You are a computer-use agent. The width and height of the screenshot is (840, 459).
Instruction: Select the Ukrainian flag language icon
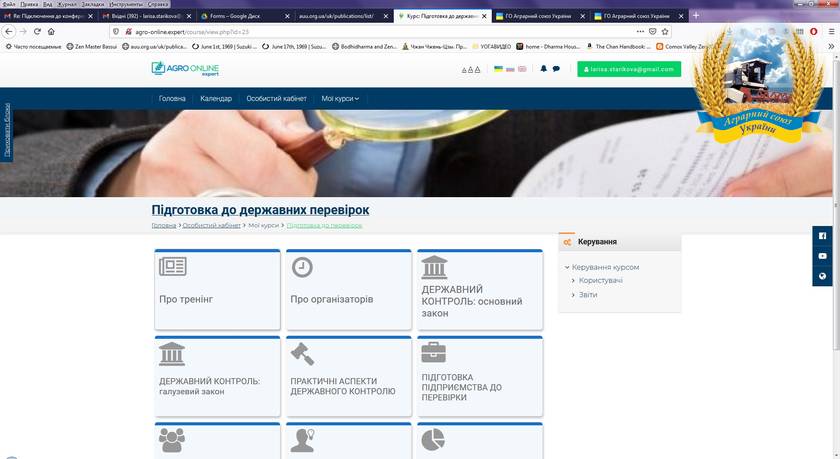click(x=498, y=69)
